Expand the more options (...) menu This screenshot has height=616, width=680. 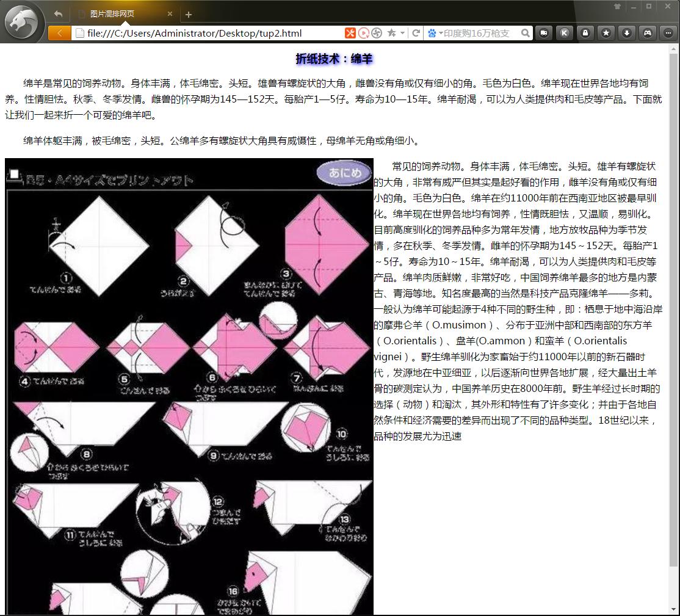669,33
